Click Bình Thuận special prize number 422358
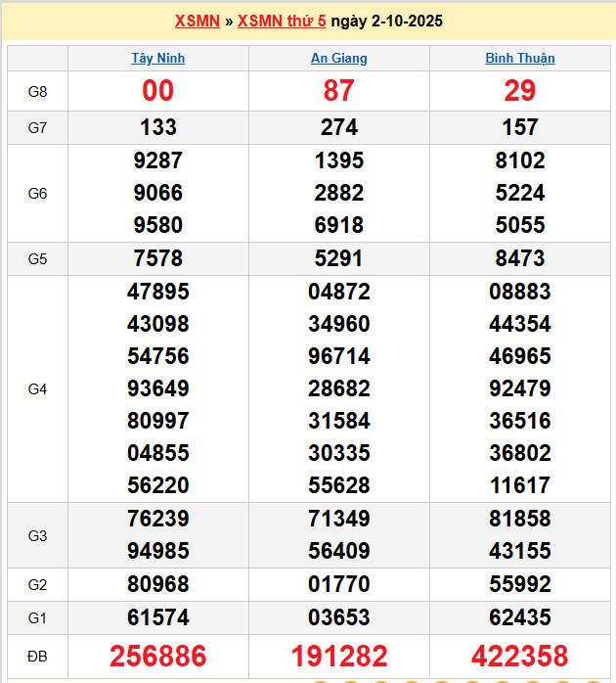 520,656
